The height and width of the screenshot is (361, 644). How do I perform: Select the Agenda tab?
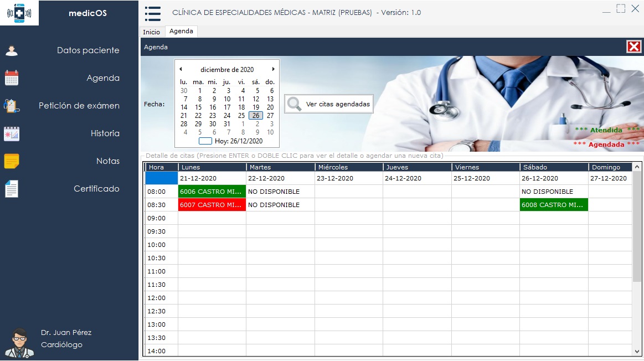181,32
